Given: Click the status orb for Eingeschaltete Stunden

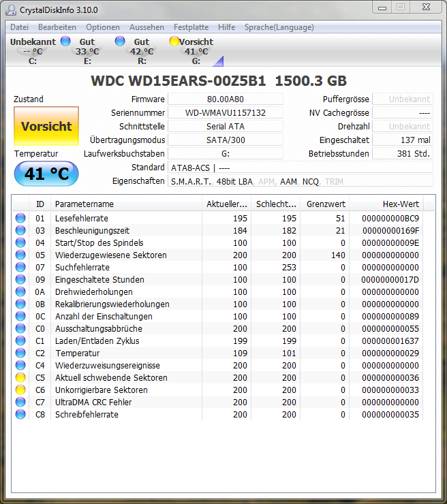Looking at the screenshot, I should [20, 279].
